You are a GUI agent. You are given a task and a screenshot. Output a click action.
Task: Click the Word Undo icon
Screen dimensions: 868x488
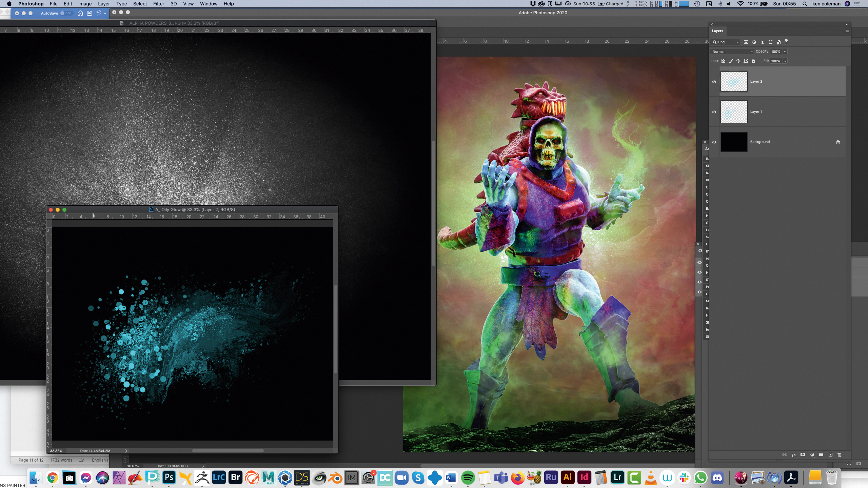tap(99, 13)
